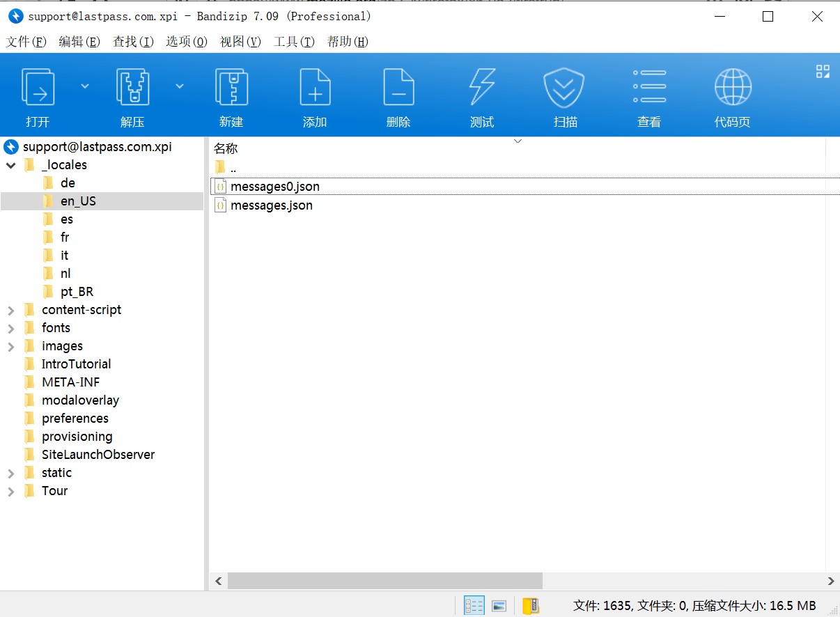Expand the Tour folder node
This screenshot has width=840, height=617.
pos(11,491)
